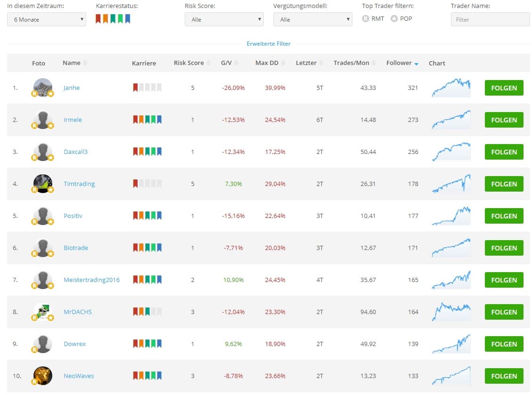Viewport: 532px width, 395px height.
Task: Open NeoWaves profile avatar
Action: click(43, 376)
